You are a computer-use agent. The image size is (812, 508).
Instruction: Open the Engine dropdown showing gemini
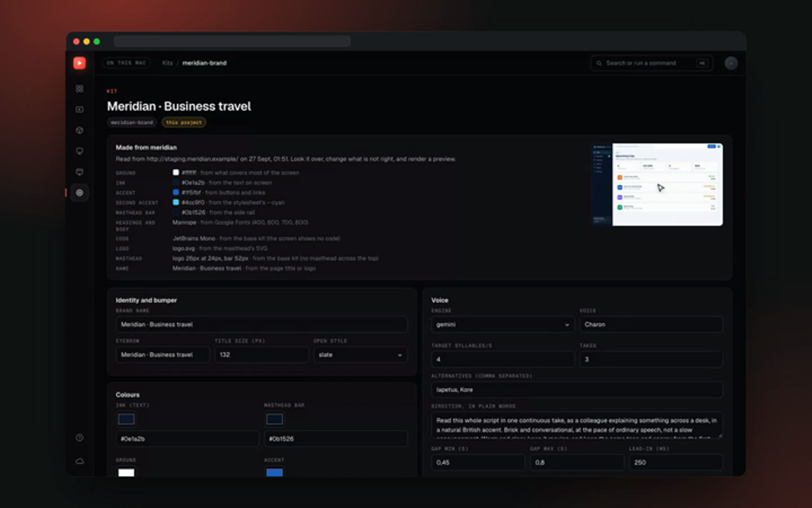pos(502,325)
